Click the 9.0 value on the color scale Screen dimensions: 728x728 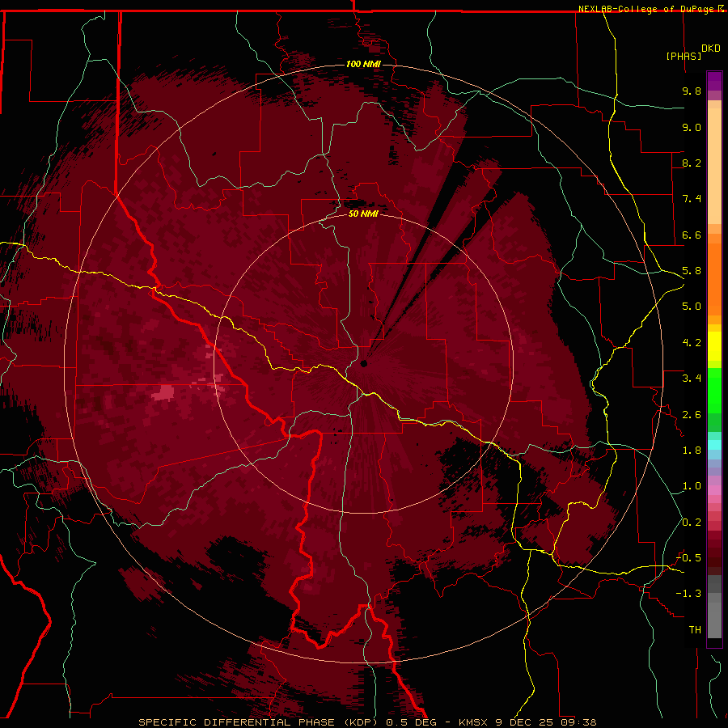click(692, 127)
